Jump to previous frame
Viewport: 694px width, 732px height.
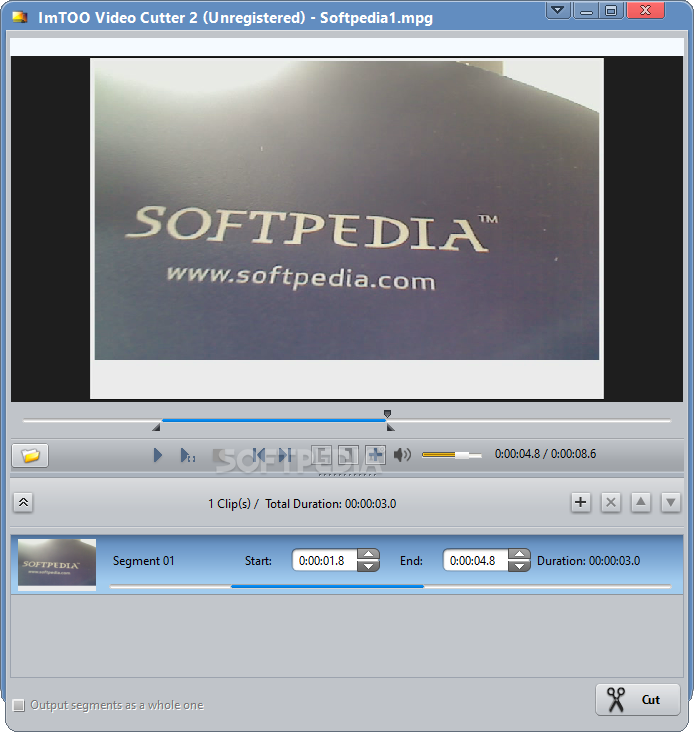(258, 455)
